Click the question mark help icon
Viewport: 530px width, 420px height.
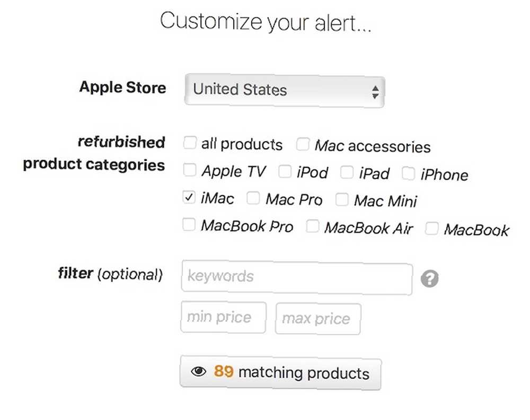tap(430, 278)
